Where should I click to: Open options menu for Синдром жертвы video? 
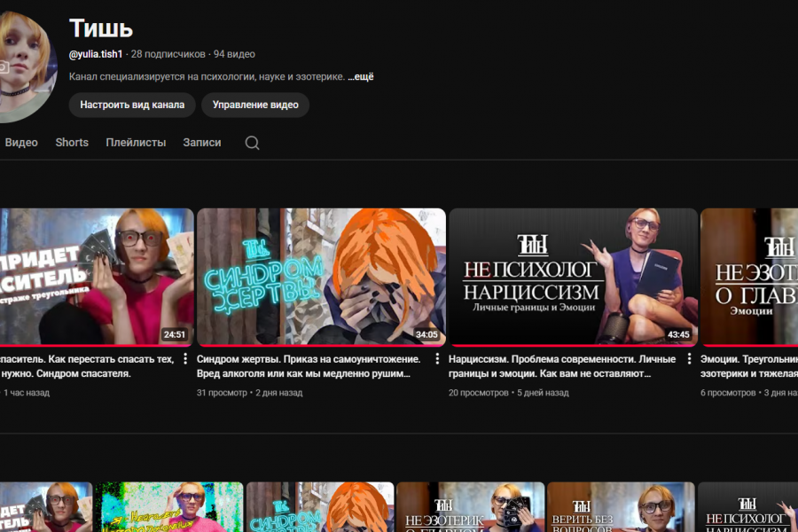click(x=437, y=359)
